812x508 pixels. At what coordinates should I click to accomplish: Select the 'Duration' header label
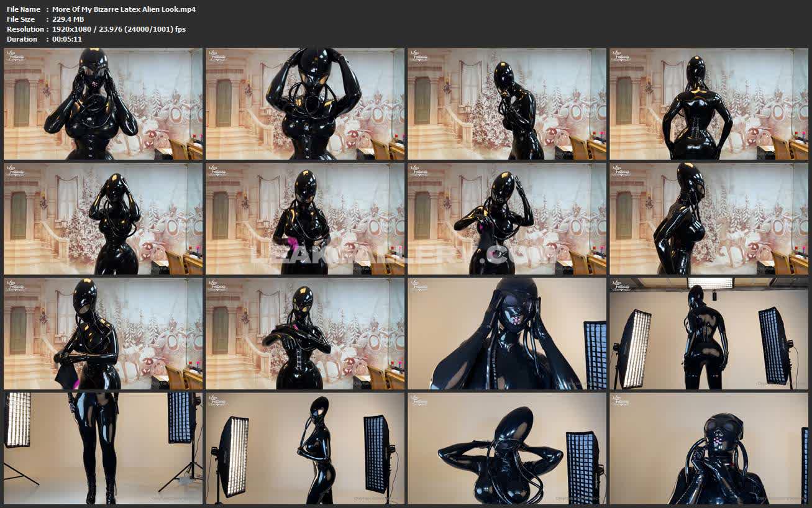22,39
